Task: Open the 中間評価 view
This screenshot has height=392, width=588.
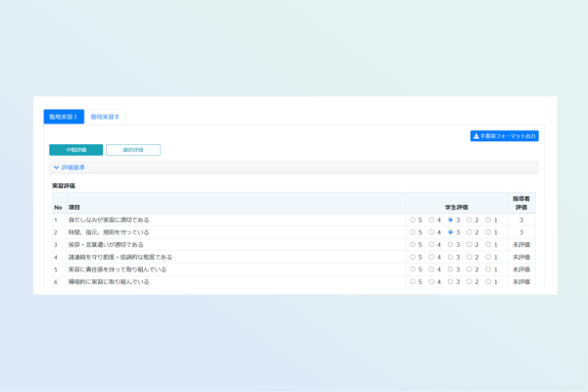Action: click(75, 150)
